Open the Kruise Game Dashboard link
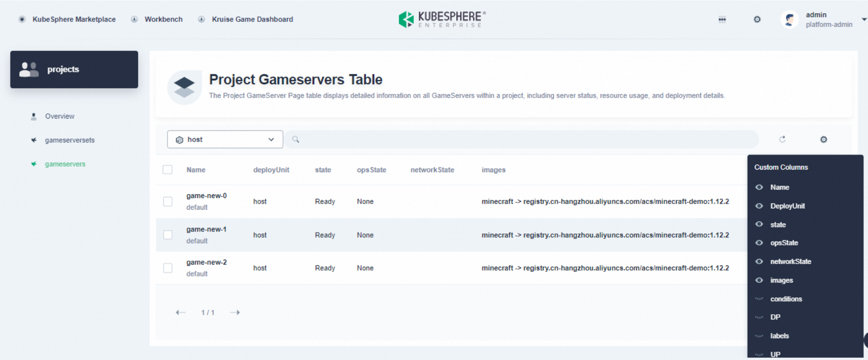This screenshot has height=360, width=868. pos(252,19)
